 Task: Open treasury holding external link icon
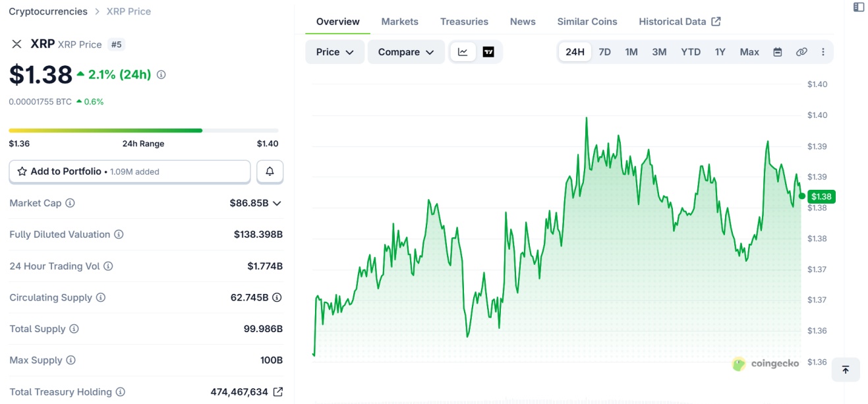point(278,392)
